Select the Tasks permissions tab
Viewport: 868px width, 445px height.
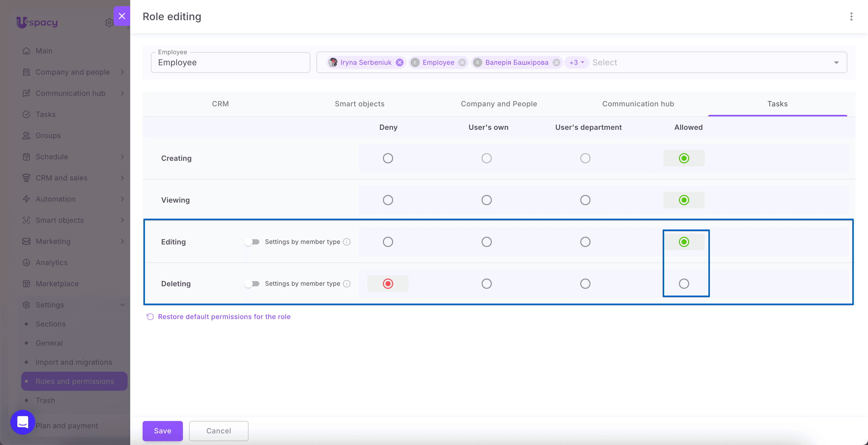point(777,104)
